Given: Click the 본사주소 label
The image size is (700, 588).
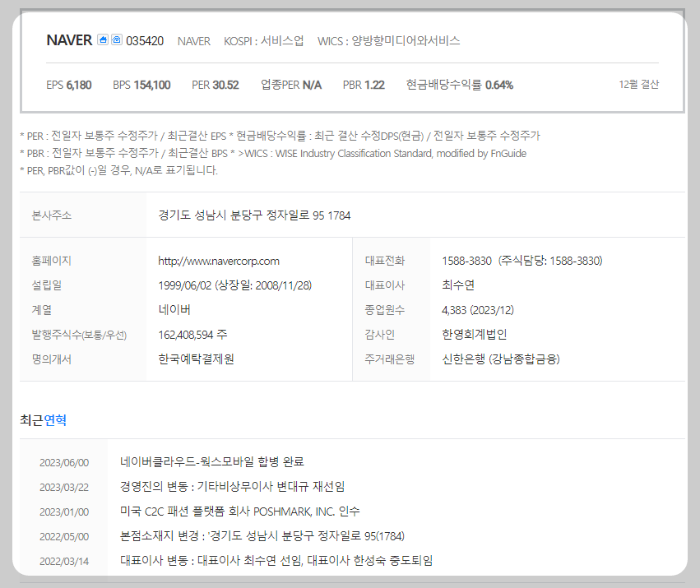Looking at the screenshot, I should pyautogui.click(x=51, y=215).
